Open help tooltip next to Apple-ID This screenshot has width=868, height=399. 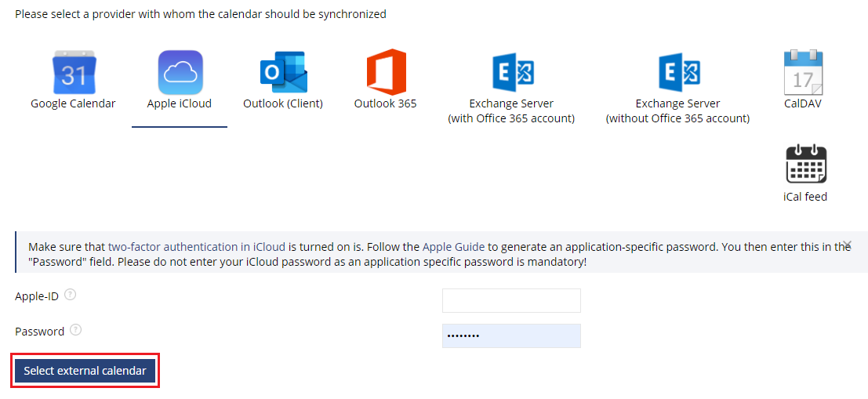(70, 295)
